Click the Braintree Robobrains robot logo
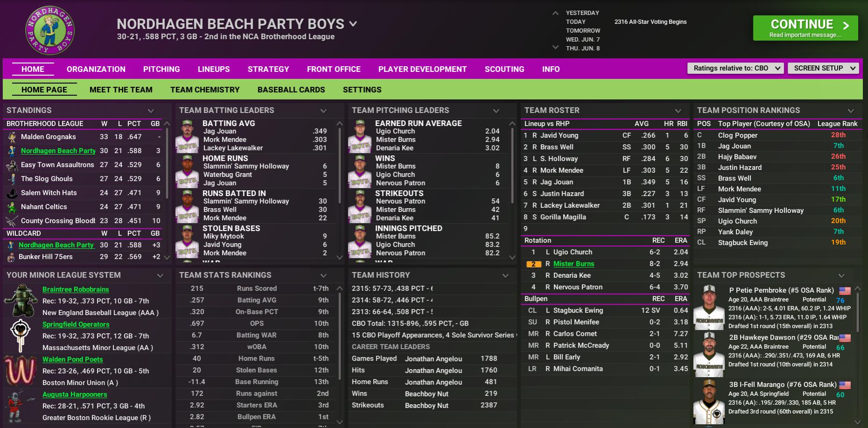Image resolution: width=868 pixels, height=428 pixels. (x=21, y=300)
